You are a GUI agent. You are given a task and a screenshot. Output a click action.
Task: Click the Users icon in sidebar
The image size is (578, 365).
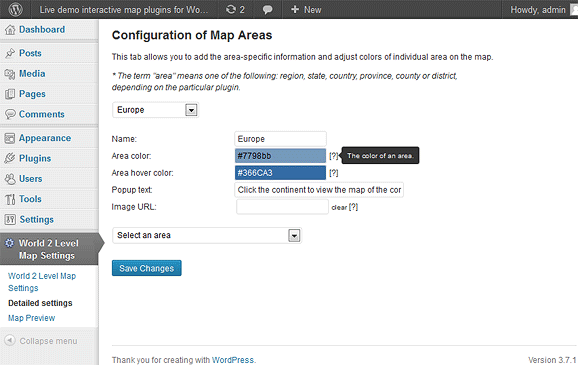(10, 179)
